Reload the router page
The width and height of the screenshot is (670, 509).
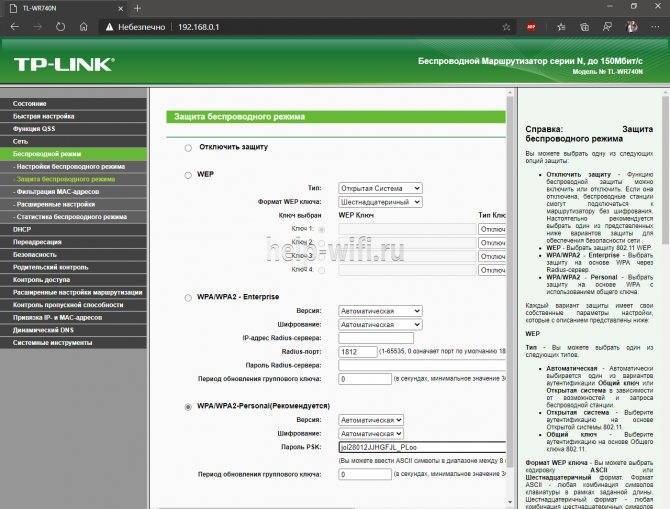pyautogui.click(x=61, y=27)
